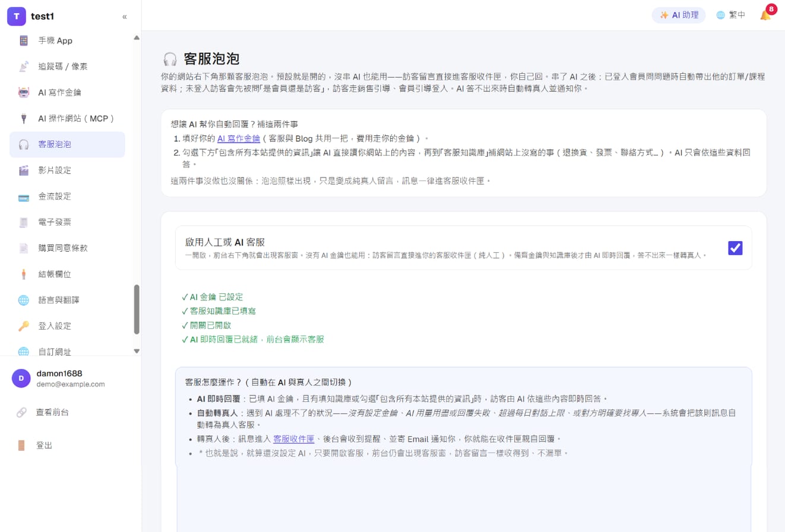Go to 登入設定 menu entry
Screen dimensions: 785x532
(x=67, y=326)
